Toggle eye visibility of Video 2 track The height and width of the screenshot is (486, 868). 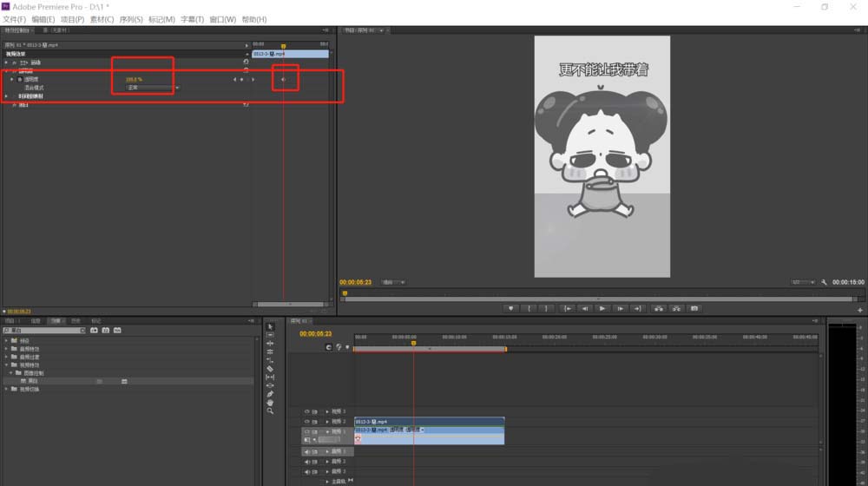(x=306, y=421)
